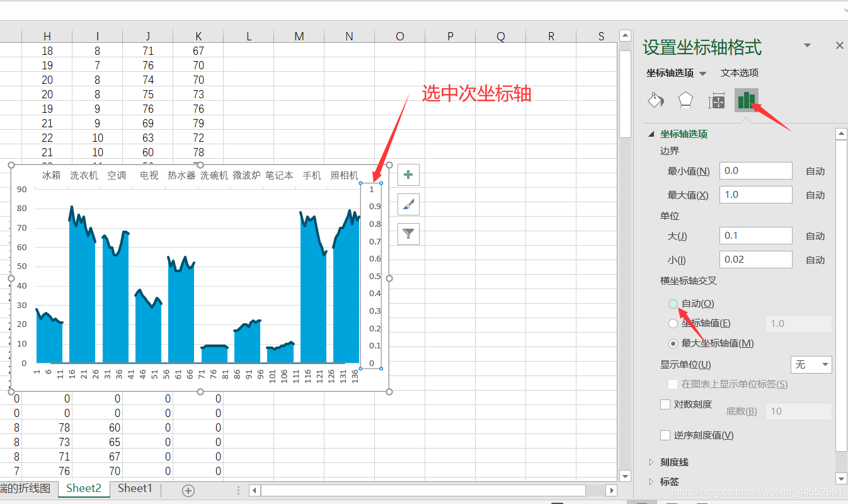
Task: Click the Chart Elements plus button
Action: pos(409,175)
